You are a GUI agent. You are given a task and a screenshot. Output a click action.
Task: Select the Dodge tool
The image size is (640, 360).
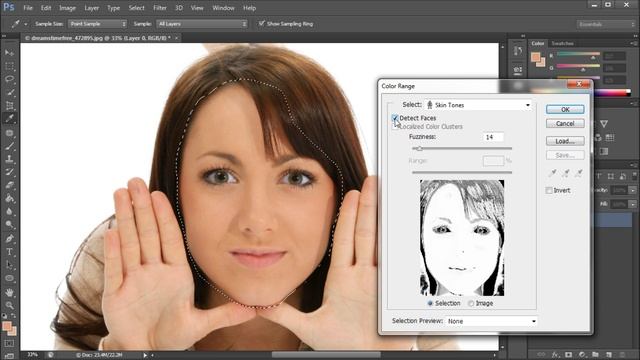pos(9,225)
